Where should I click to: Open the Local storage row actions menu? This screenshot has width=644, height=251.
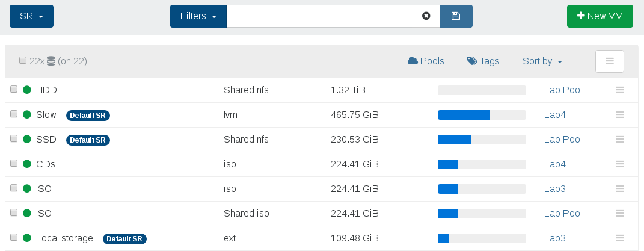620,238
